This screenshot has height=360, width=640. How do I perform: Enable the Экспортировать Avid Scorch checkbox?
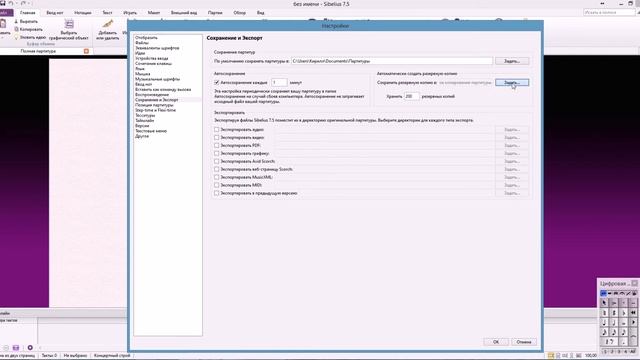click(217, 161)
